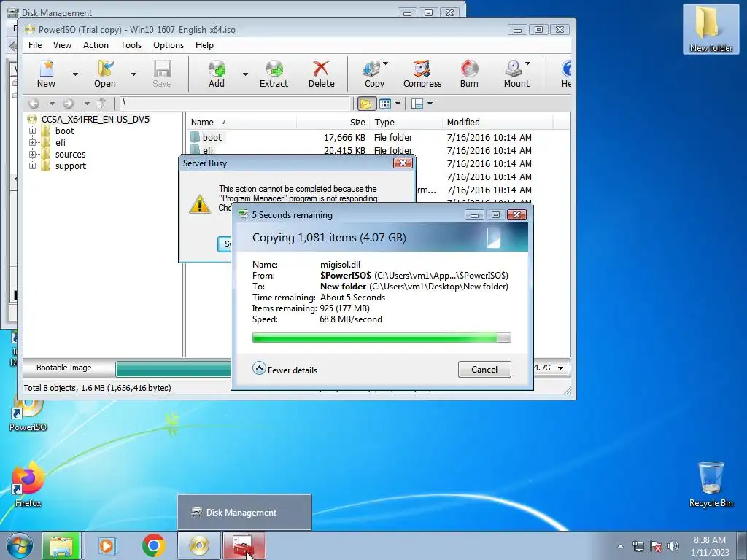Sort by the Type column header
Viewport: 747px width, 560px height.
point(406,122)
